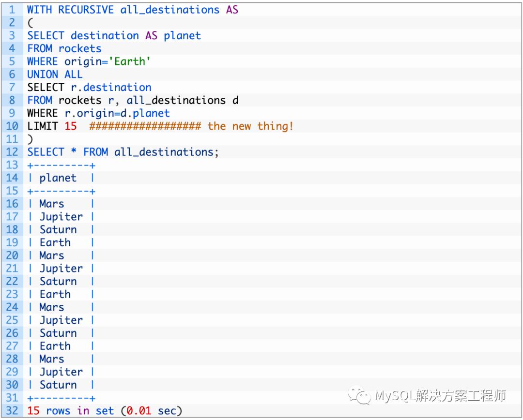Click line number 16 in the gutter

click(12, 204)
